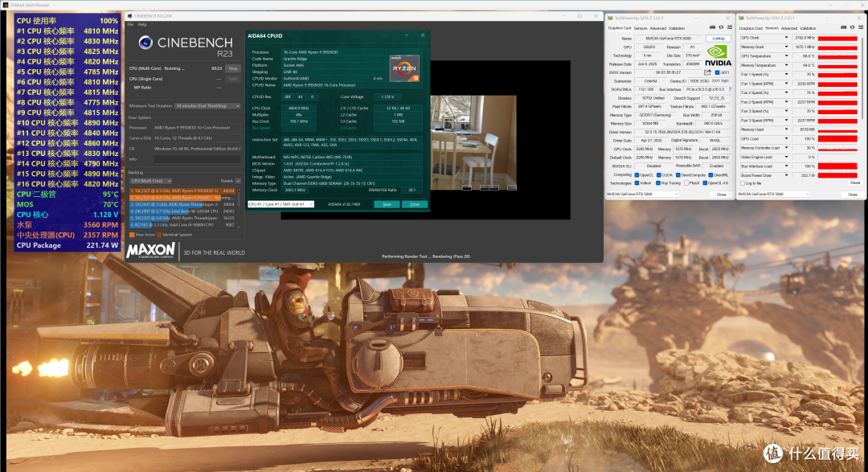
Task: Click the BIOS export share icon in GPU-Z
Action: [707, 72]
